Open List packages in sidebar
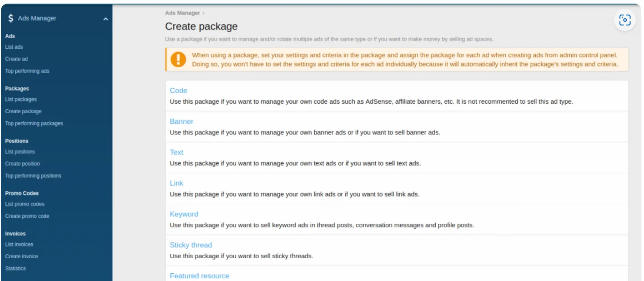The width and height of the screenshot is (644, 281). [21, 99]
